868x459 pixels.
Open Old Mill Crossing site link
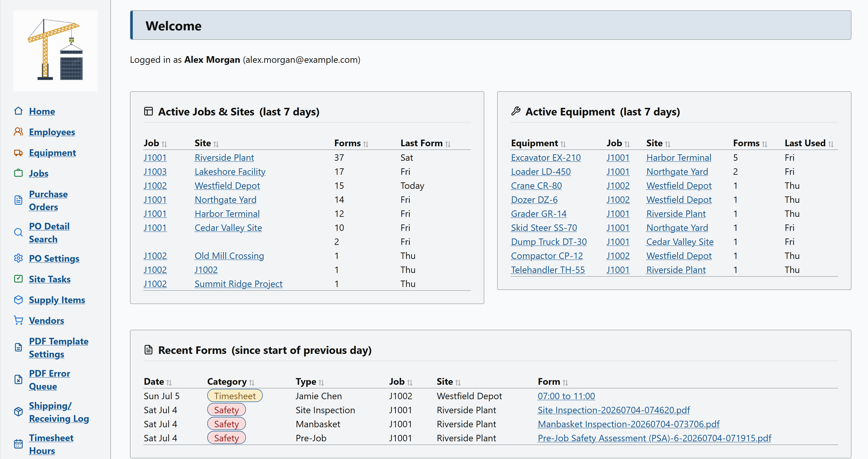click(229, 256)
